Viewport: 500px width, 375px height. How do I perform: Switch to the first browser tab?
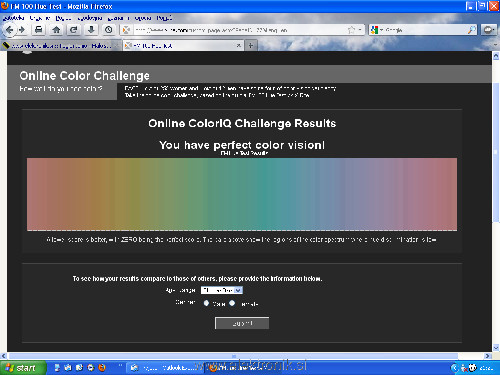coord(61,46)
